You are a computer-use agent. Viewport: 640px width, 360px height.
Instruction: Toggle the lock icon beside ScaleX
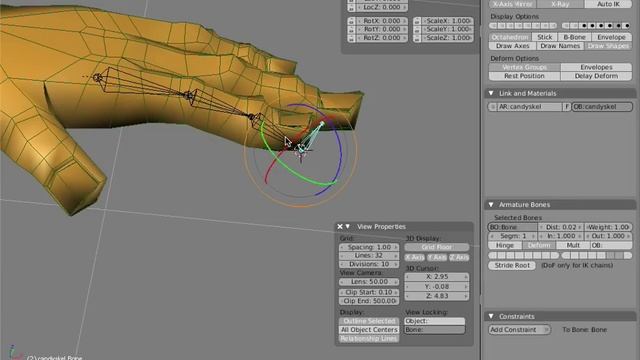(x=417, y=21)
